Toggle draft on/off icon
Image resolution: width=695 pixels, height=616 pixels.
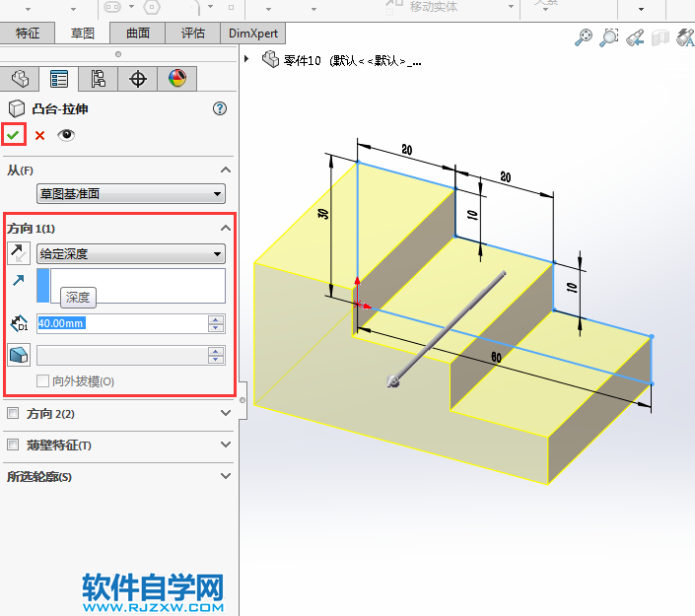tap(19, 355)
